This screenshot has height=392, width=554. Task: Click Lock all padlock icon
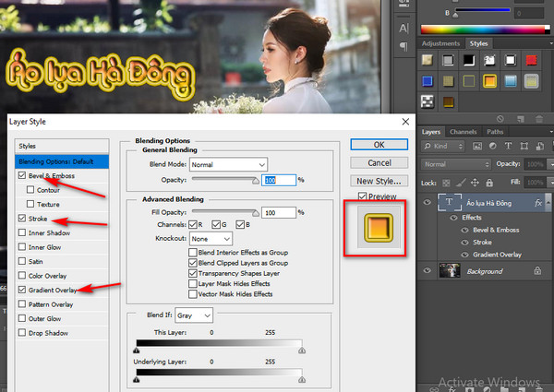489,183
